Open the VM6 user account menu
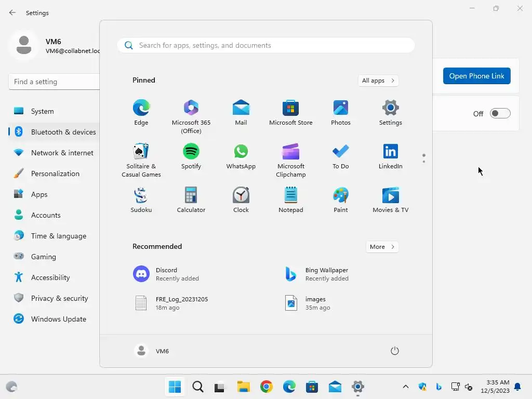 click(152, 351)
